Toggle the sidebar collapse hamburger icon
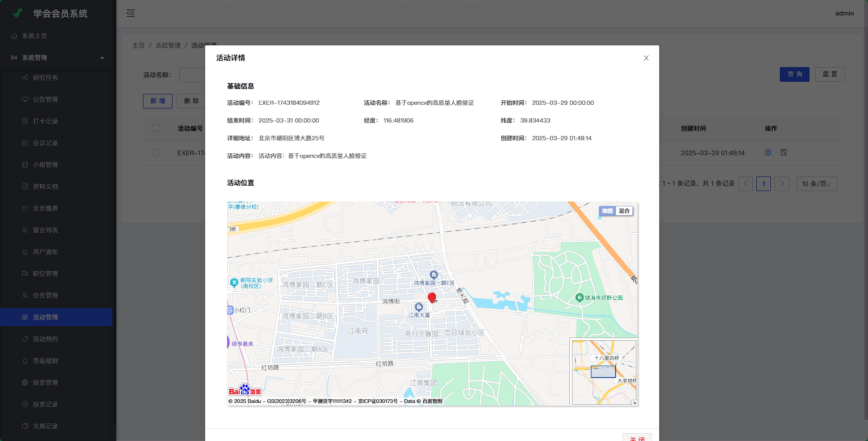868x441 pixels. [x=131, y=13]
